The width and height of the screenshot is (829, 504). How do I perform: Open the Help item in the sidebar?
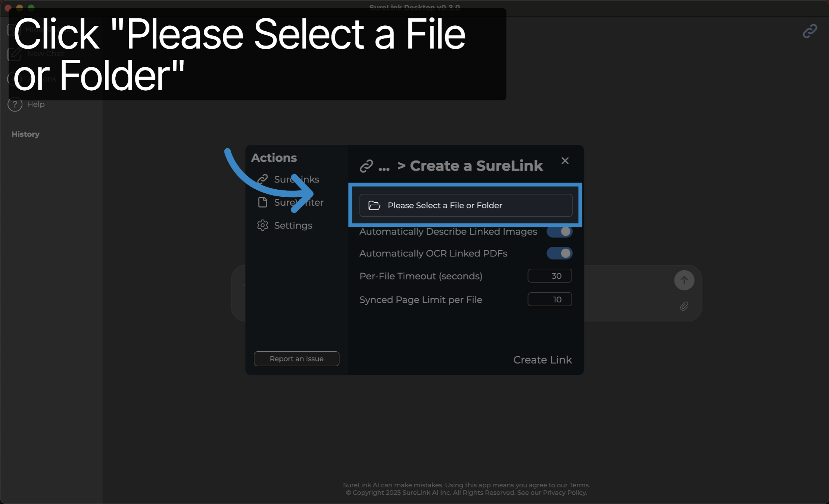[x=27, y=104]
